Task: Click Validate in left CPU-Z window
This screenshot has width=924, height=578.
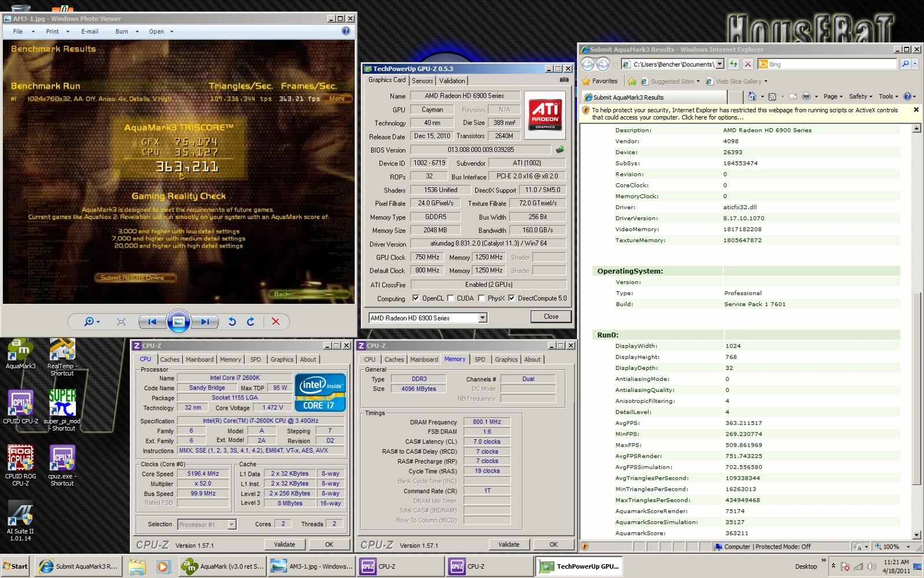Action: coord(284,544)
